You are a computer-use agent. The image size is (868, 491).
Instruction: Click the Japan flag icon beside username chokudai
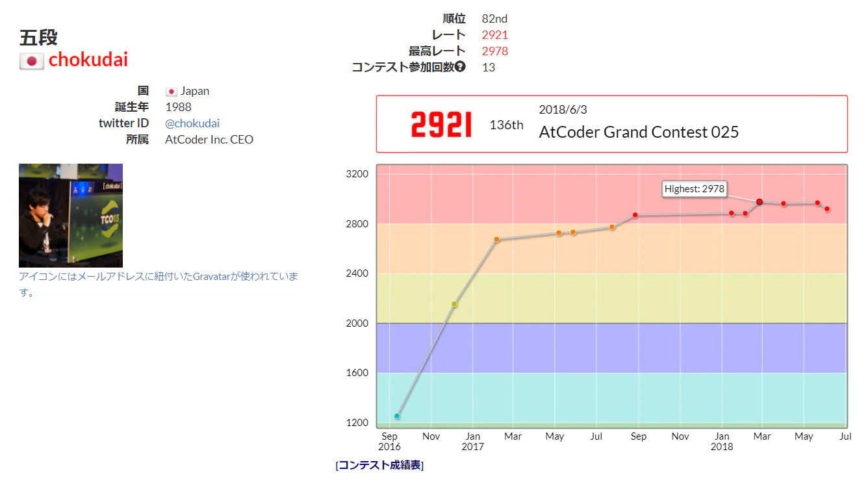tap(32, 61)
